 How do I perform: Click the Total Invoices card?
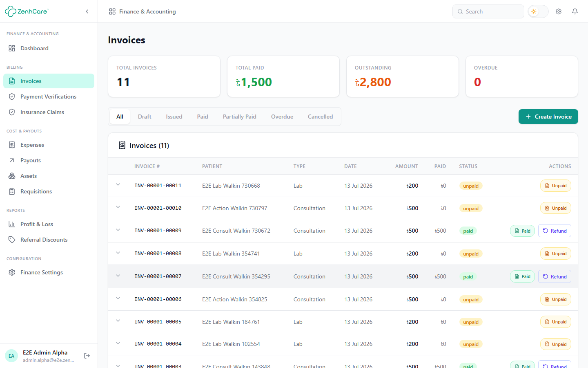(164, 76)
